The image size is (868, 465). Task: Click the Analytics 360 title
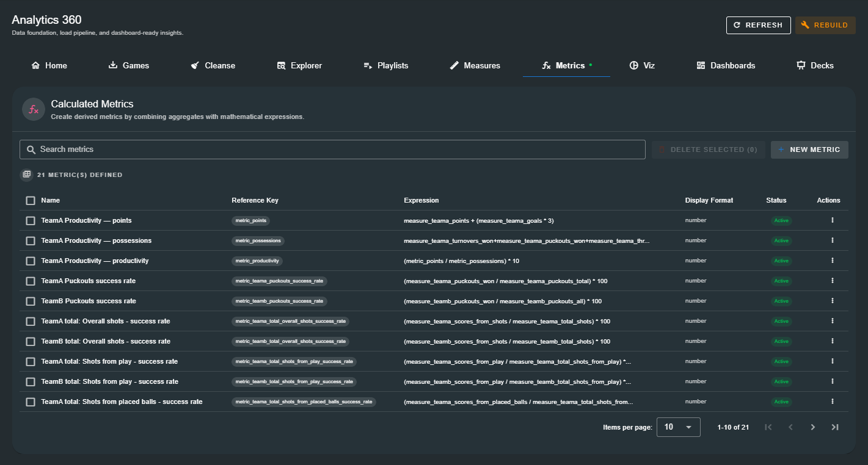[46, 20]
